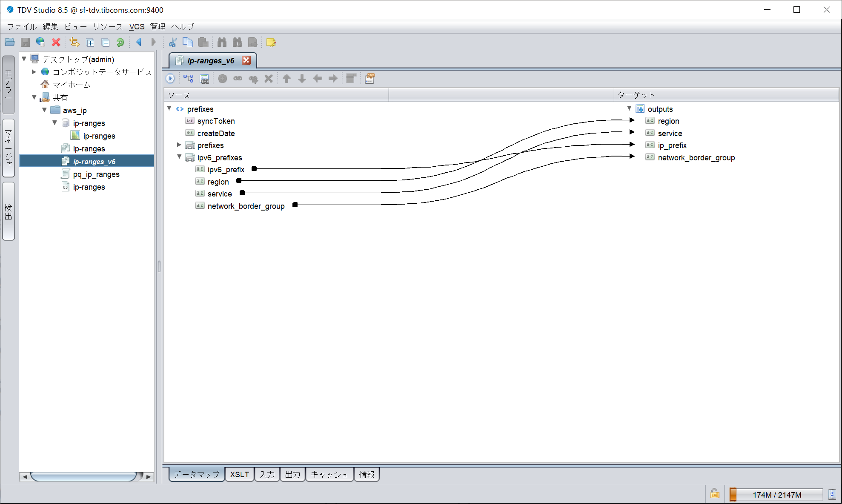Screen dimensions: 842x504
Task: Switch to the キャッシュ tab
Action: coord(329,474)
